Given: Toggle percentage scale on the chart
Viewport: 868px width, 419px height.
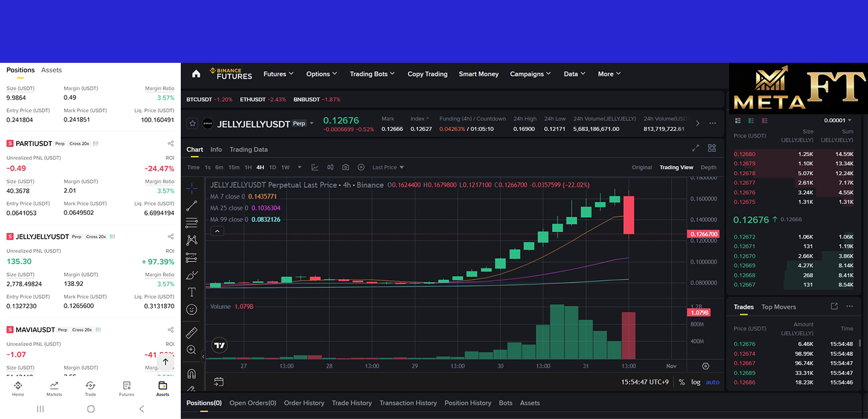Looking at the screenshot, I should click(x=681, y=382).
